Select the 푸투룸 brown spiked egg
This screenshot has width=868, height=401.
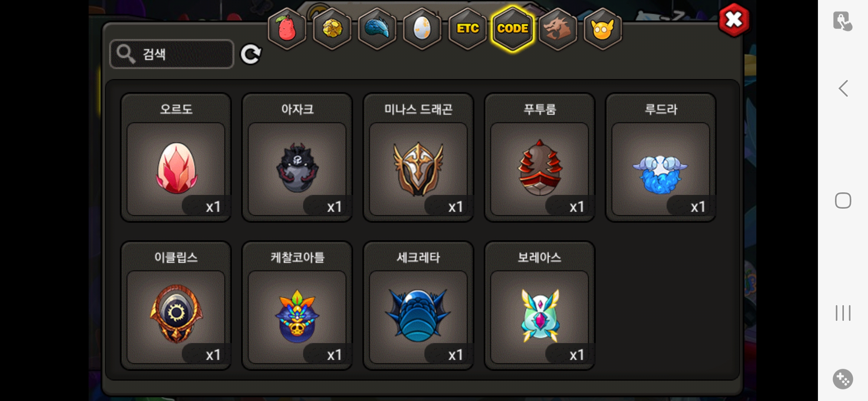[540, 157]
